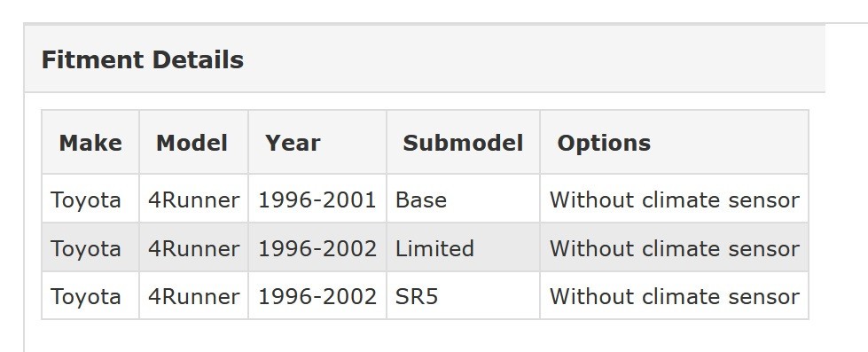Select Toyota in the Limited row
The image size is (868, 352).
85,248
